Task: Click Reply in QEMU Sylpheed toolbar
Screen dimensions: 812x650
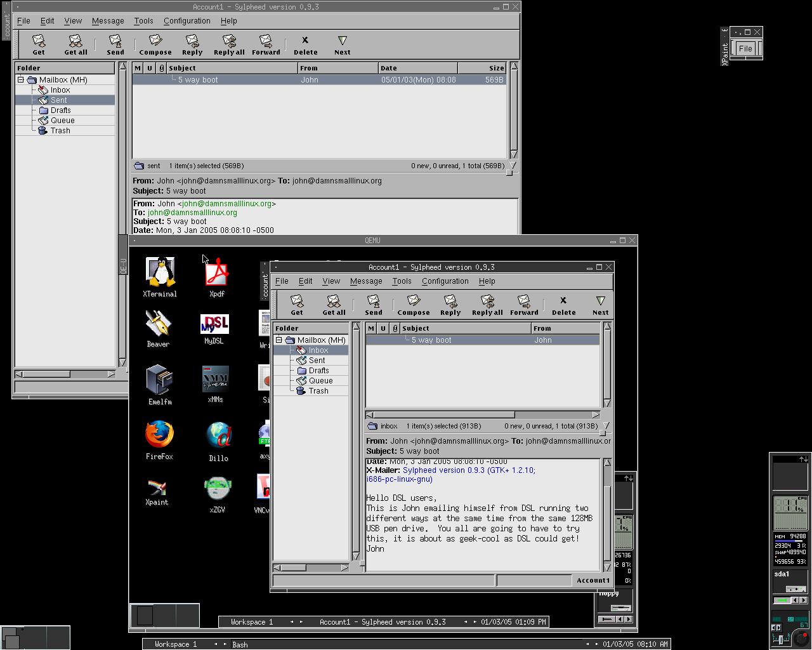Action: [x=450, y=305]
